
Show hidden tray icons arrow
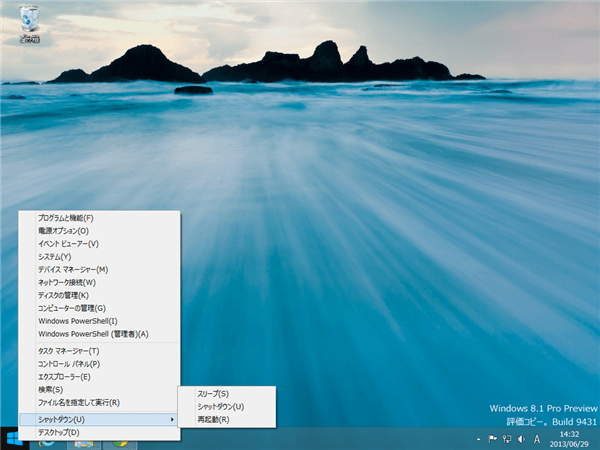478,439
